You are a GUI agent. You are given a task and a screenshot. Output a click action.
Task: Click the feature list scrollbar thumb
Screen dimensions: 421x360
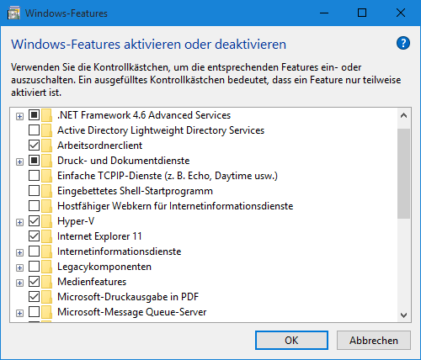[404, 174]
